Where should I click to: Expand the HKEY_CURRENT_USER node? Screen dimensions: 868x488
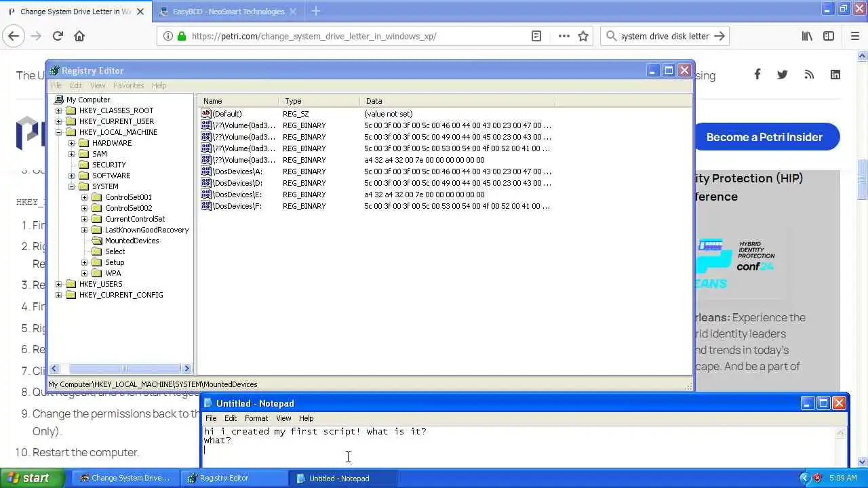coord(58,121)
